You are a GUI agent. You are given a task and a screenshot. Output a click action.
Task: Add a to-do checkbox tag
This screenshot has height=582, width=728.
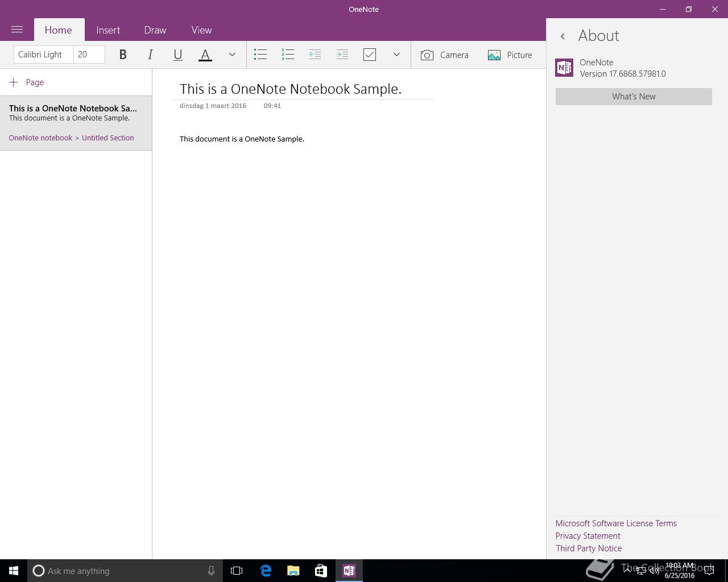click(x=370, y=55)
